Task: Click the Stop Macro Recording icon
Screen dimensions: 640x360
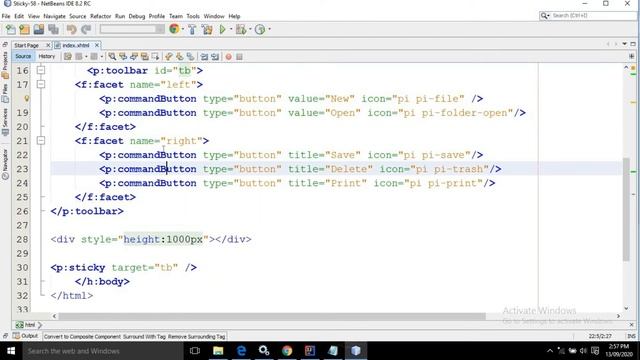Action: 240,57
